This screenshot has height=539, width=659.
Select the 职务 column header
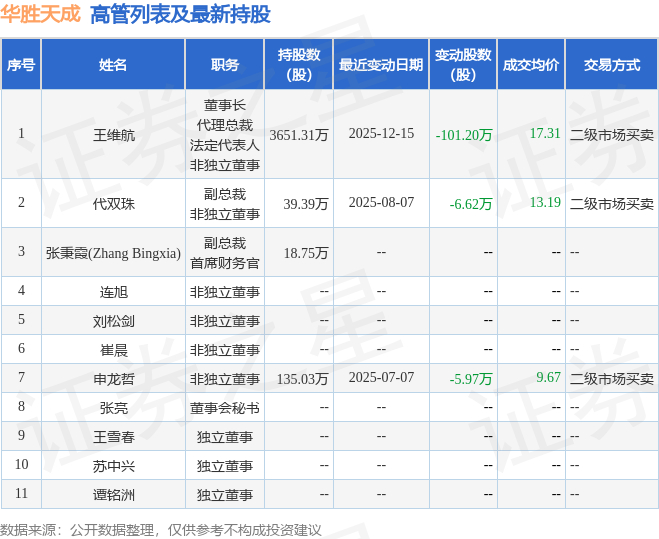click(x=225, y=65)
